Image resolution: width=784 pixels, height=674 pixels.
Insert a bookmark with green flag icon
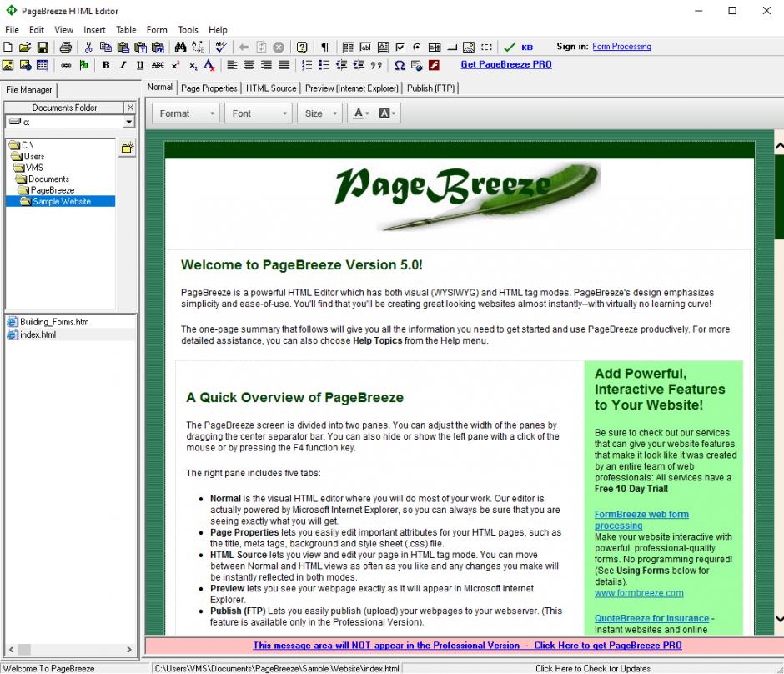tap(83, 65)
